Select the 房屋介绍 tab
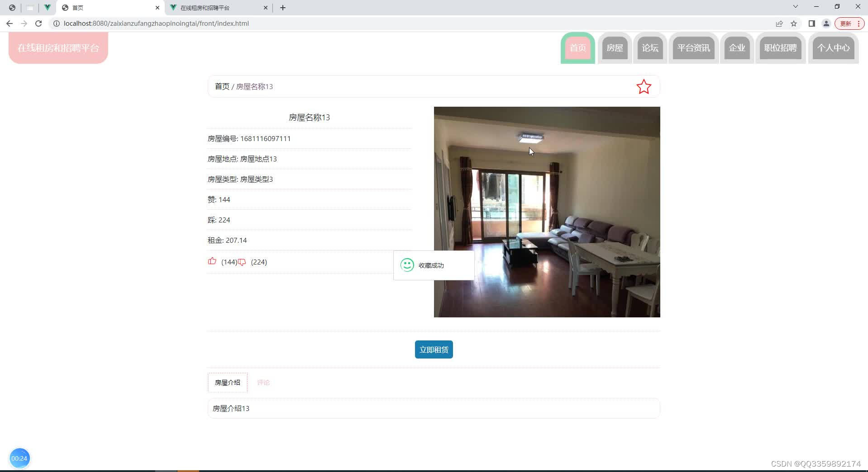The width and height of the screenshot is (868, 472). pos(228,382)
